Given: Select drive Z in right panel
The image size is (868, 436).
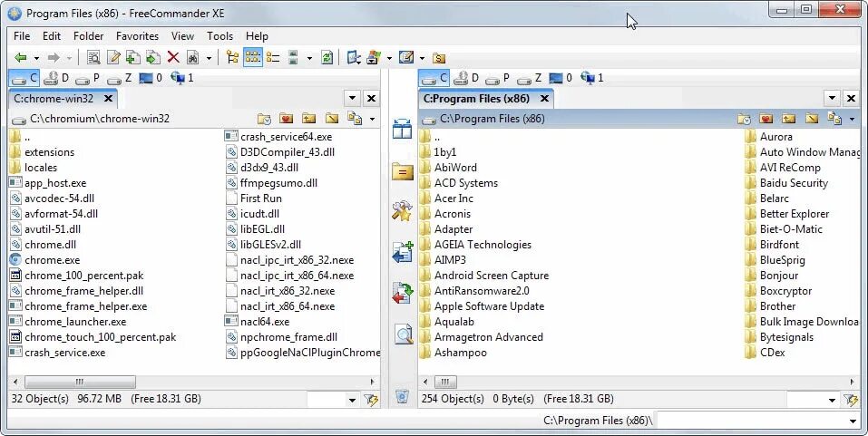Looking at the screenshot, I should click(x=529, y=78).
